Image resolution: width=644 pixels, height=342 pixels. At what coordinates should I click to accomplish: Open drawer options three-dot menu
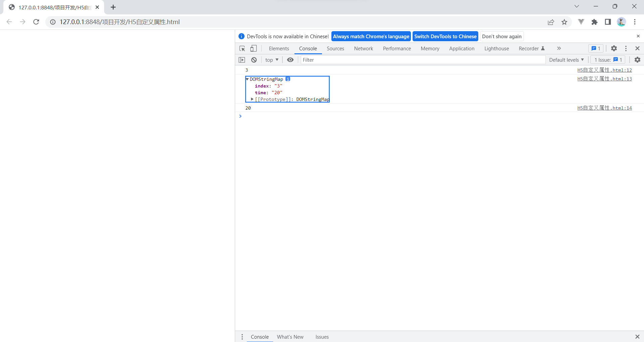click(242, 337)
